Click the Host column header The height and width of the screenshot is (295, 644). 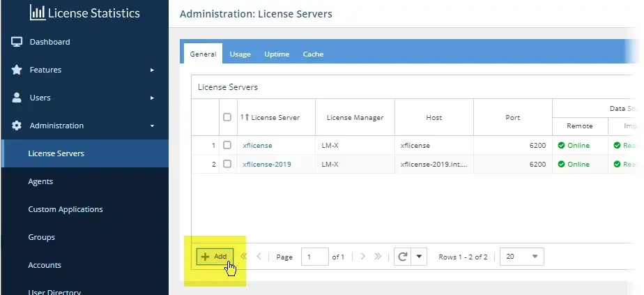click(x=434, y=117)
